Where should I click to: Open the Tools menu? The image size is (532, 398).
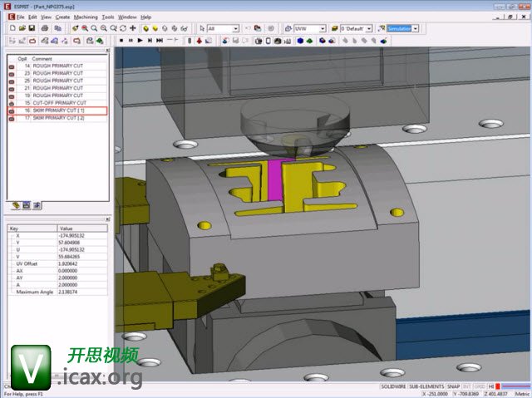(x=108, y=17)
